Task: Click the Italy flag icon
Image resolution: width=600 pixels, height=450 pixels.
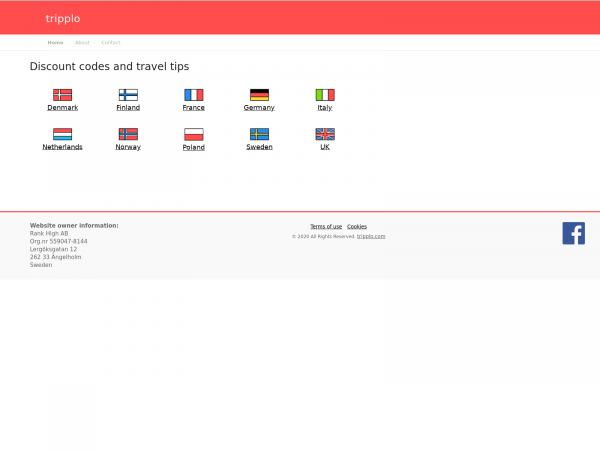Action: tap(325, 95)
